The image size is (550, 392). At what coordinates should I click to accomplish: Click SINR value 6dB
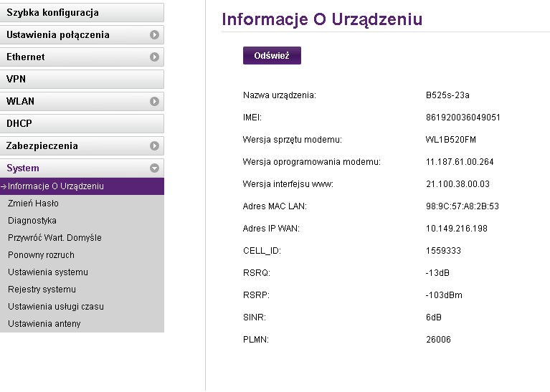pyautogui.click(x=434, y=317)
